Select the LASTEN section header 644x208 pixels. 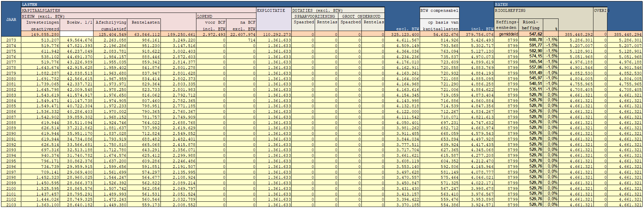click(x=29, y=5)
